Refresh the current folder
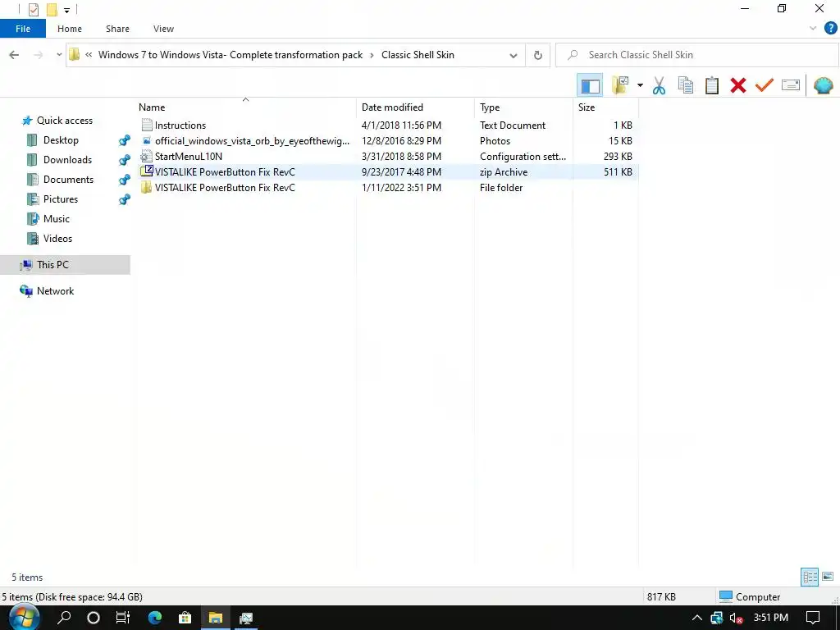This screenshot has width=840, height=630. coord(538,55)
